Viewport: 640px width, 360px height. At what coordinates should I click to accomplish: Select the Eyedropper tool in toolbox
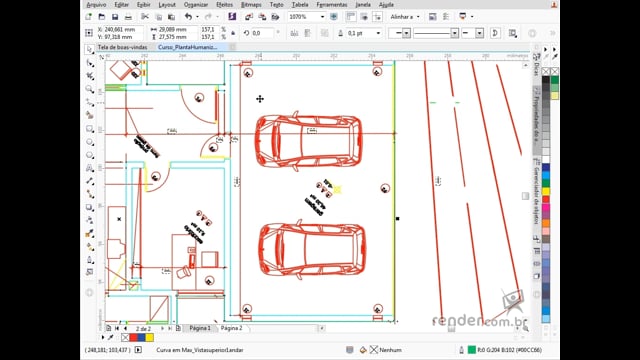[89, 233]
